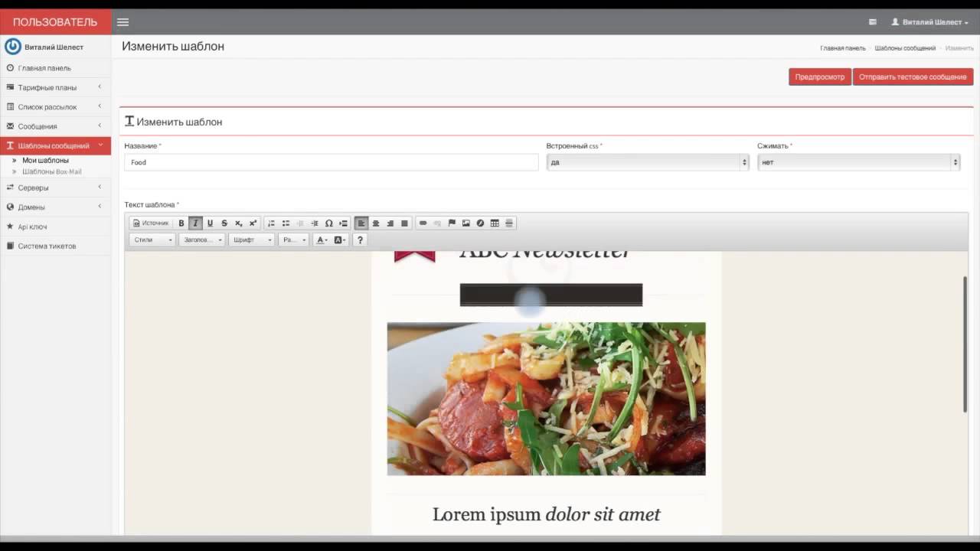The width and height of the screenshot is (980, 551).
Task: Open the Встроенный css dropdown
Action: click(x=648, y=162)
